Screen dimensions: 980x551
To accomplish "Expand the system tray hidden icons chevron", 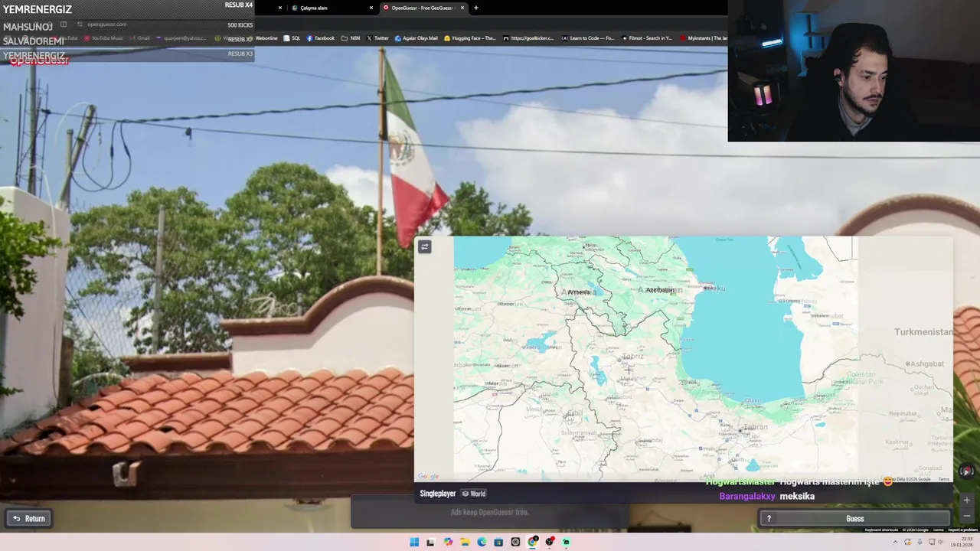I will point(896,542).
